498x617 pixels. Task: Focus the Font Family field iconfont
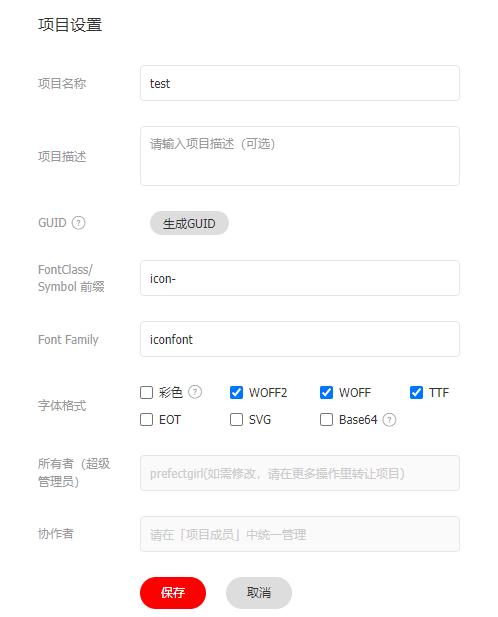coord(300,339)
